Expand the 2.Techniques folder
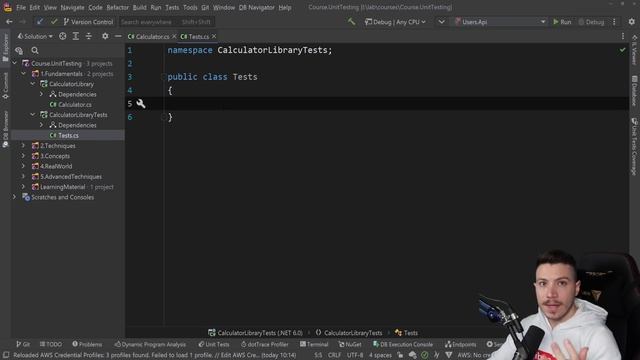This screenshot has height=360, width=640. 23,146
